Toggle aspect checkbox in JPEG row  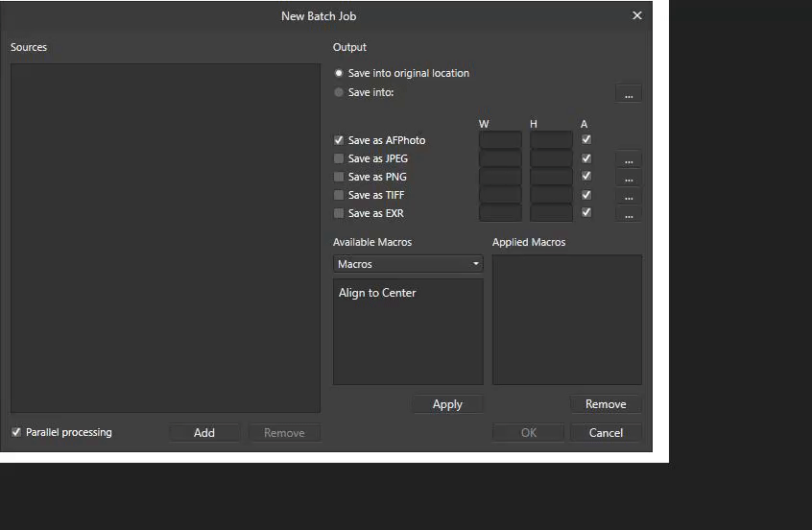tap(586, 158)
